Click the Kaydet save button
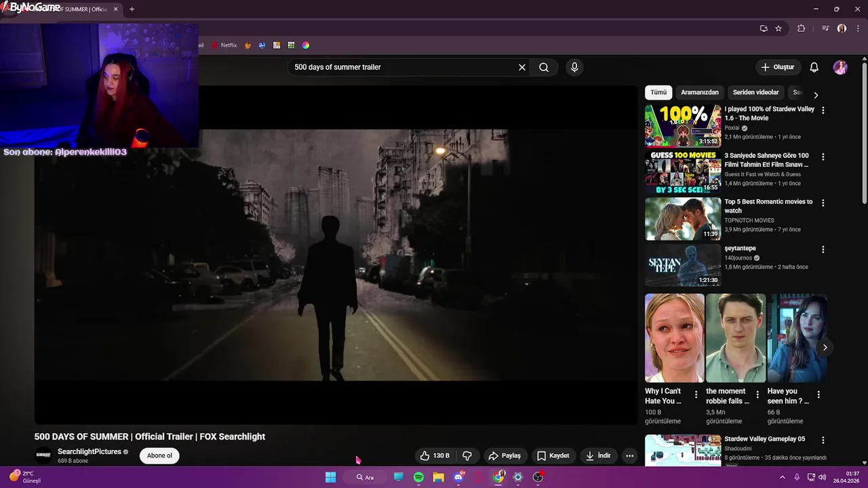Screen dimensions: 868x488 [553, 455]
